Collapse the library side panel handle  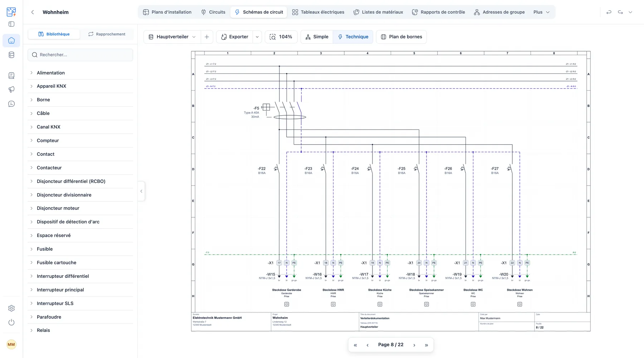pos(141,191)
